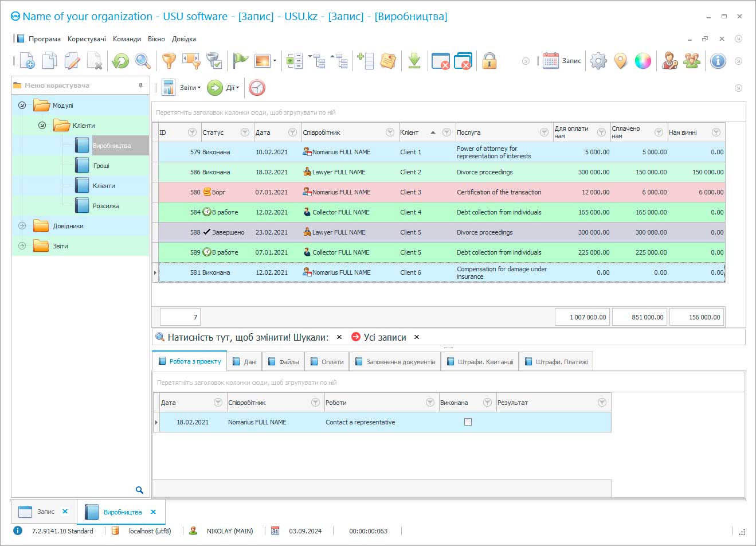
Task: Click the calendar date icon in status bar
Action: pos(275,531)
